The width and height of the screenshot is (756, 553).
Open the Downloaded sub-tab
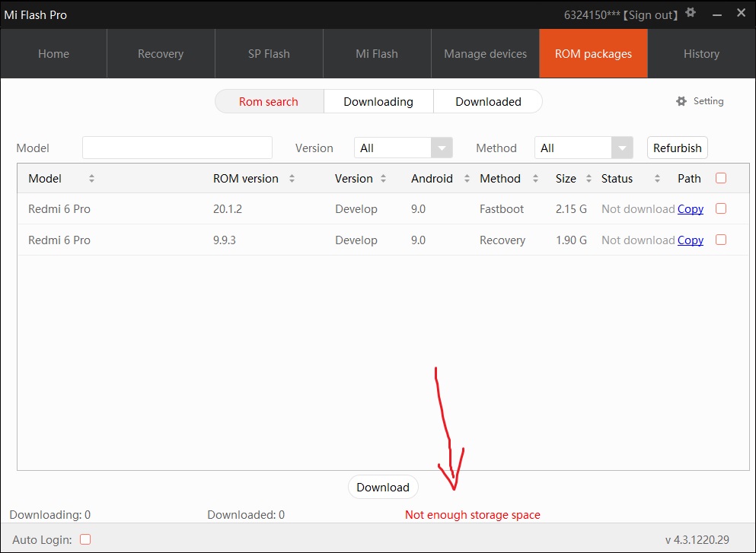488,102
